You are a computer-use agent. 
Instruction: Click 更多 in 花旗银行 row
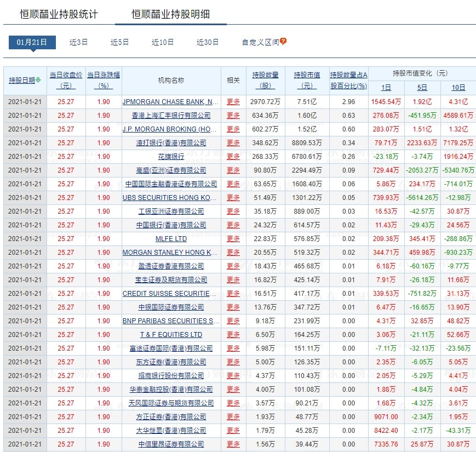233,157
